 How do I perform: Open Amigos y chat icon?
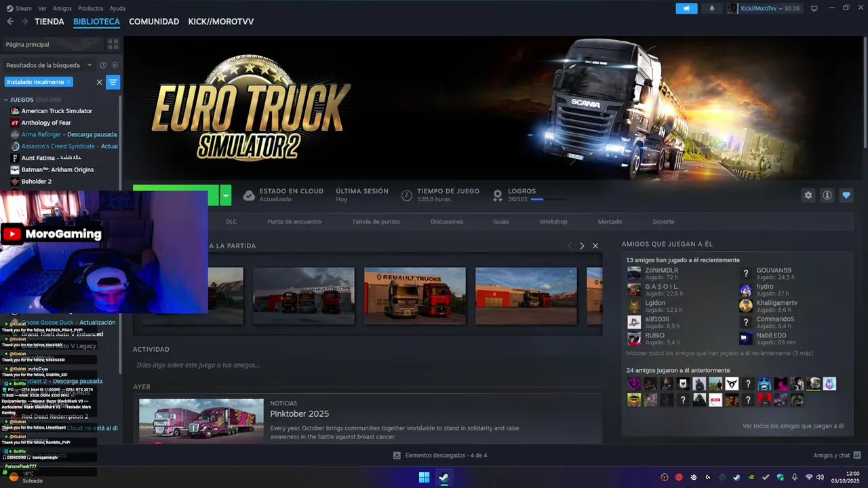tap(857, 455)
